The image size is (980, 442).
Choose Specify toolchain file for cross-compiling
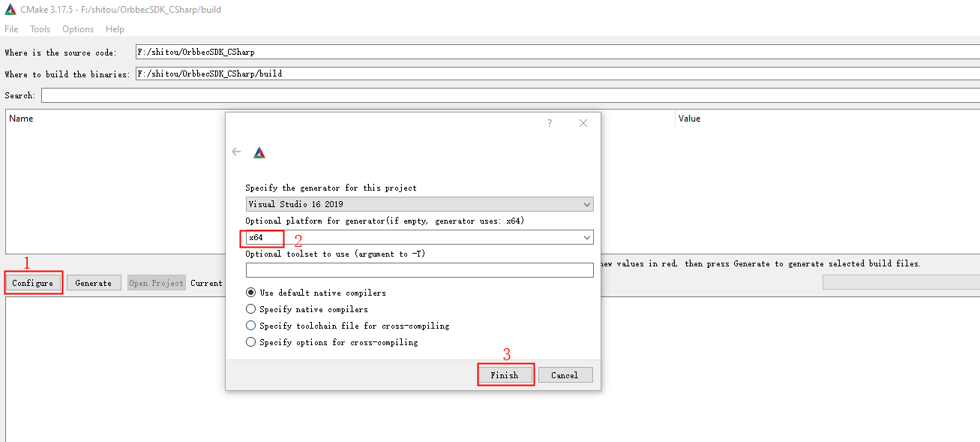click(348, 326)
